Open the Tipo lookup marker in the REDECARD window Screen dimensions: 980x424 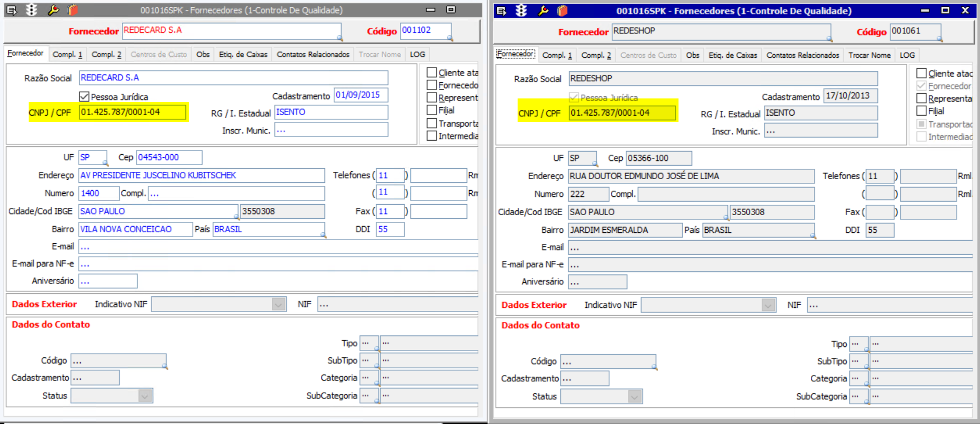coord(376,349)
